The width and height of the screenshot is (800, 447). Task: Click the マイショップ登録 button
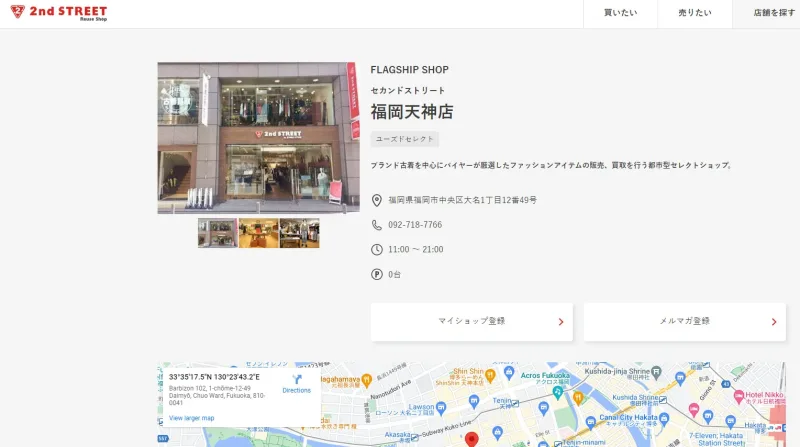[472, 322]
